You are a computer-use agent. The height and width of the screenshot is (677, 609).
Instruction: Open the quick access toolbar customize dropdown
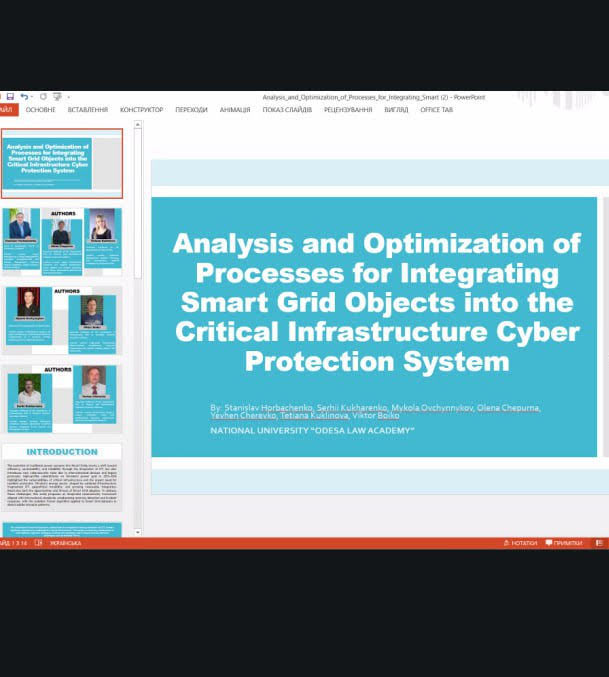[x=69, y=97]
